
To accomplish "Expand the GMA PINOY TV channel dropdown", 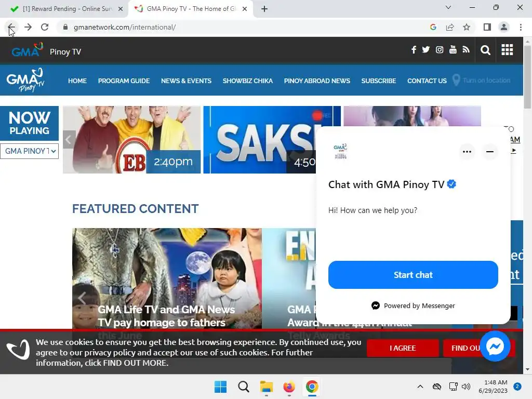I will [x=30, y=151].
